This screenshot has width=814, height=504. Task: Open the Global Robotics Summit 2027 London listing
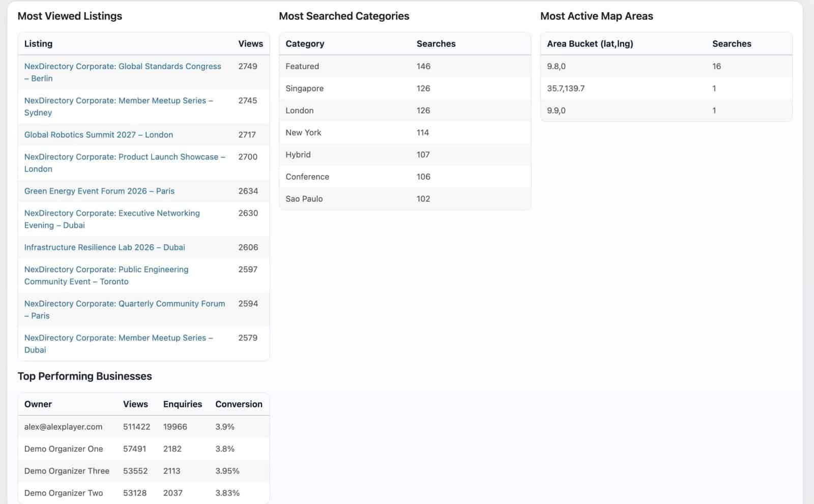pyautogui.click(x=98, y=135)
